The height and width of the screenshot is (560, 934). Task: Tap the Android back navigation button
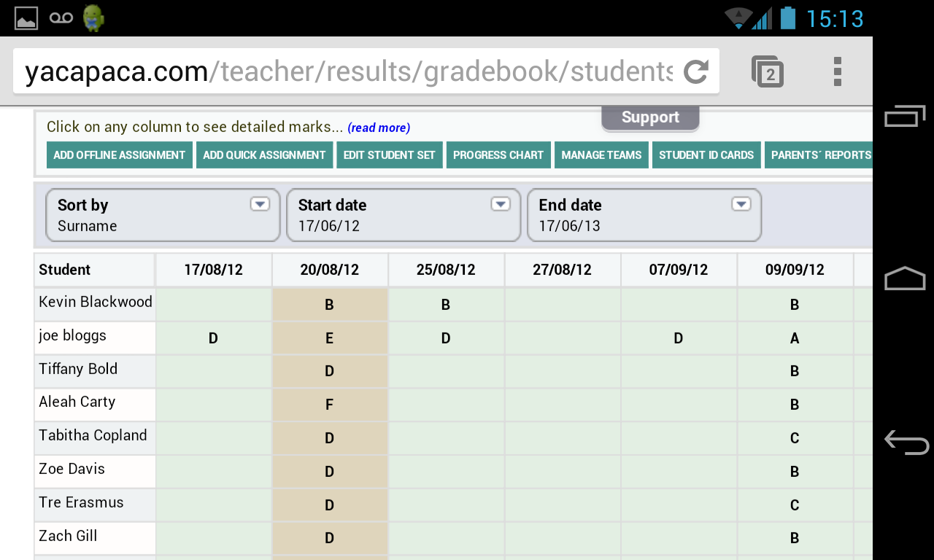pos(906,442)
